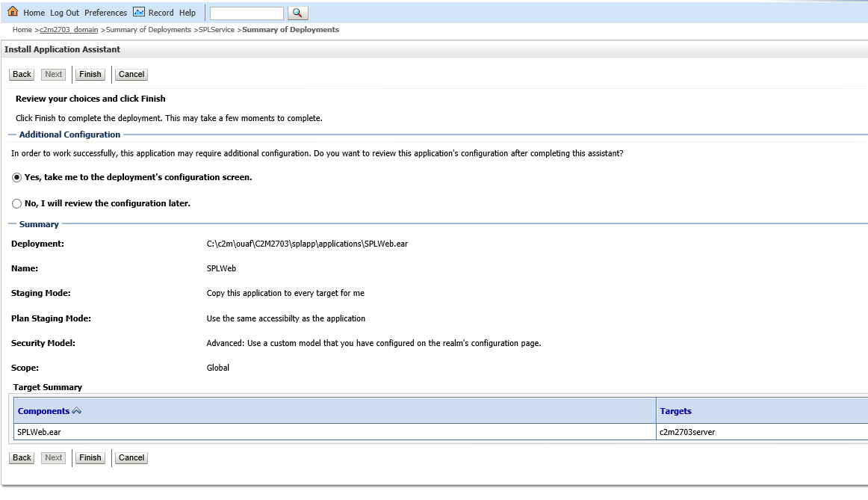The image size is (868, 500).
Task: Open the c2m2703_domain breadcrumb link
Action: click(x=69, y=30)
